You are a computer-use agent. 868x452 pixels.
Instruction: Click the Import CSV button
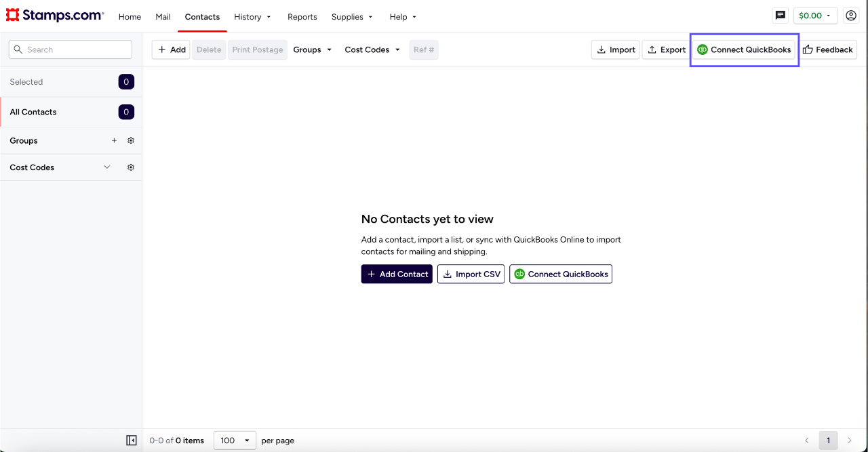(x=471, y=274)
